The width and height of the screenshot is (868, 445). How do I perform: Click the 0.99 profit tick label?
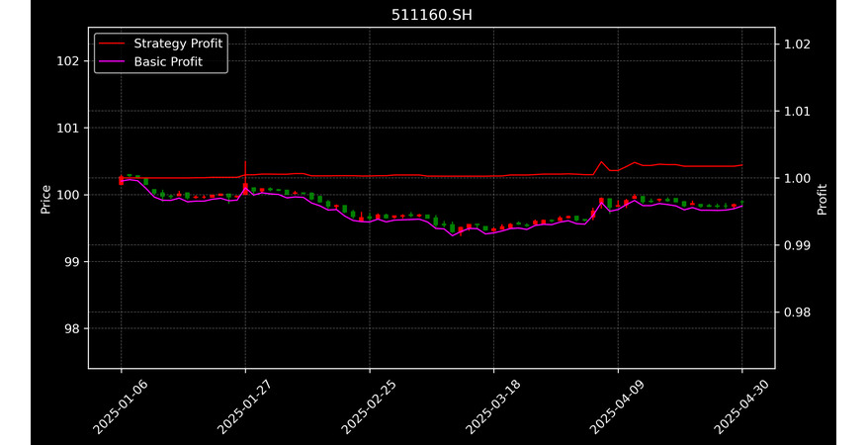[797, 245]
